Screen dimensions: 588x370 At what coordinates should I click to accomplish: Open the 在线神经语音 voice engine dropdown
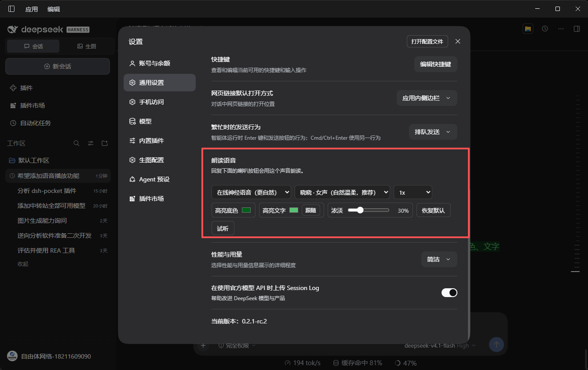251,192
